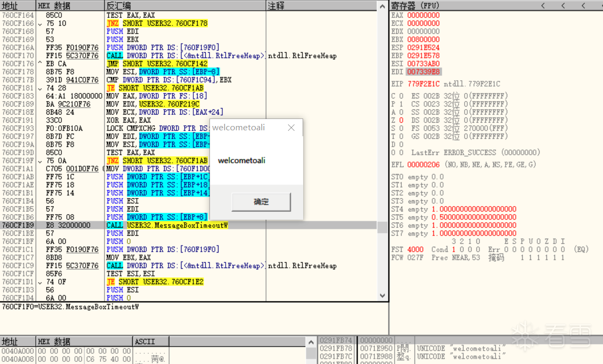Select the CALL RtlFreeHeap row at 760CF170
603x364 pixels.
[188, 55]
